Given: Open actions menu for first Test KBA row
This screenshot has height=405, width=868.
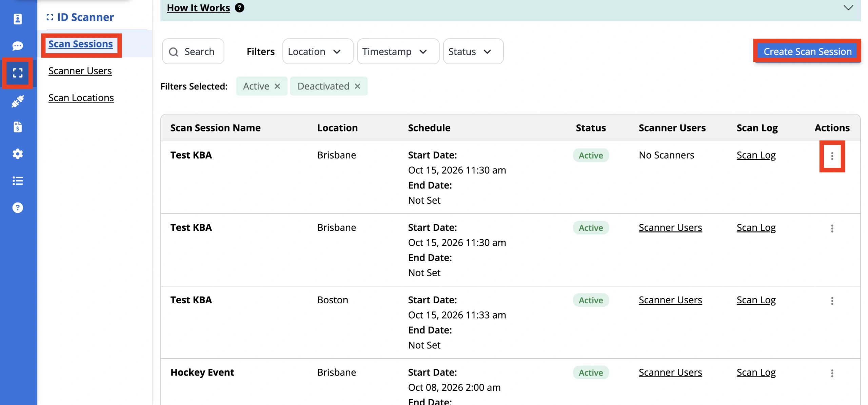Looking at the screenshot, I should click(x=832, y=156).
